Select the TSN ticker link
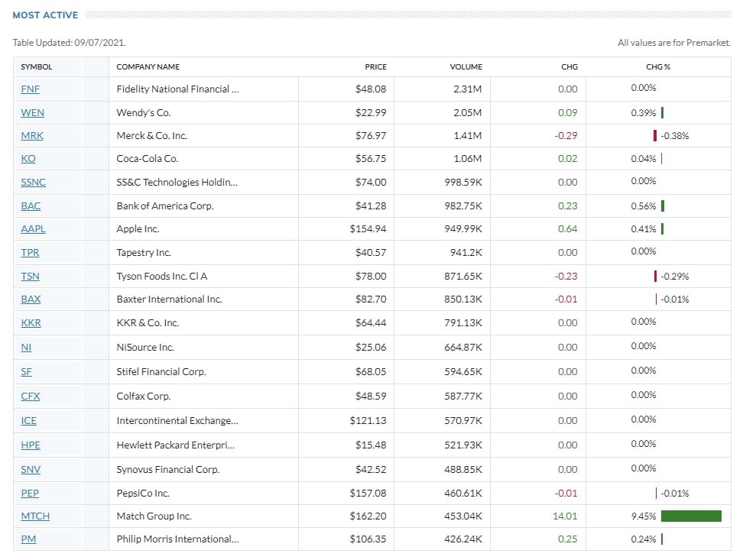 (30, 277)
